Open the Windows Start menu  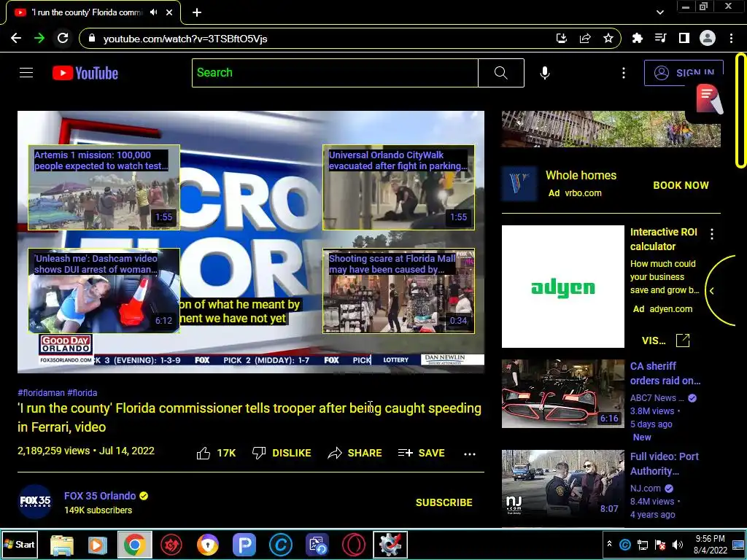(x=19, y=544)
